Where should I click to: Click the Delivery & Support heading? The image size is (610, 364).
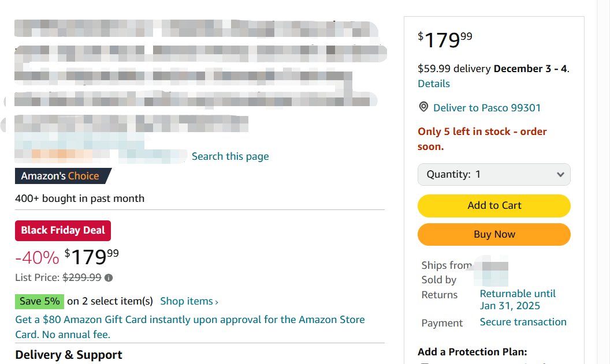(69, 355)
